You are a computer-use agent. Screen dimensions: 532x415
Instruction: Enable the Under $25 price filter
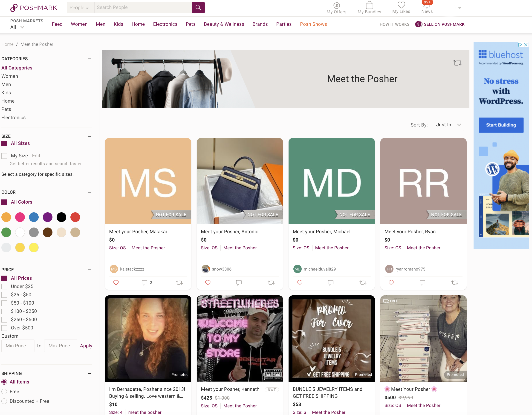click(x=4, y=286)
